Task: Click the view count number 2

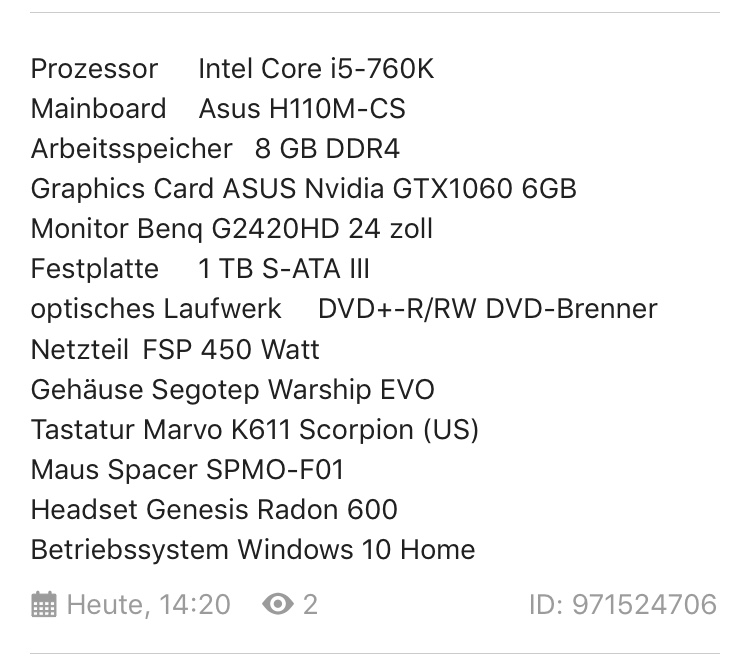Action: [x=310, y=605]
